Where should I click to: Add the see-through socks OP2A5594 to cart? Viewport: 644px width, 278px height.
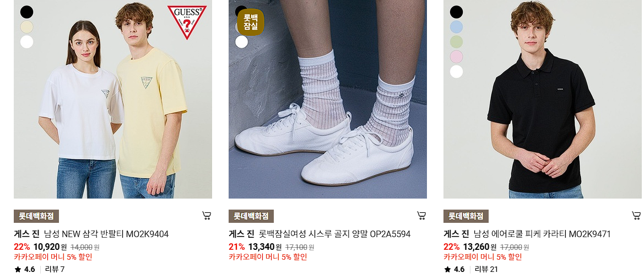click(x=421, y=216)
